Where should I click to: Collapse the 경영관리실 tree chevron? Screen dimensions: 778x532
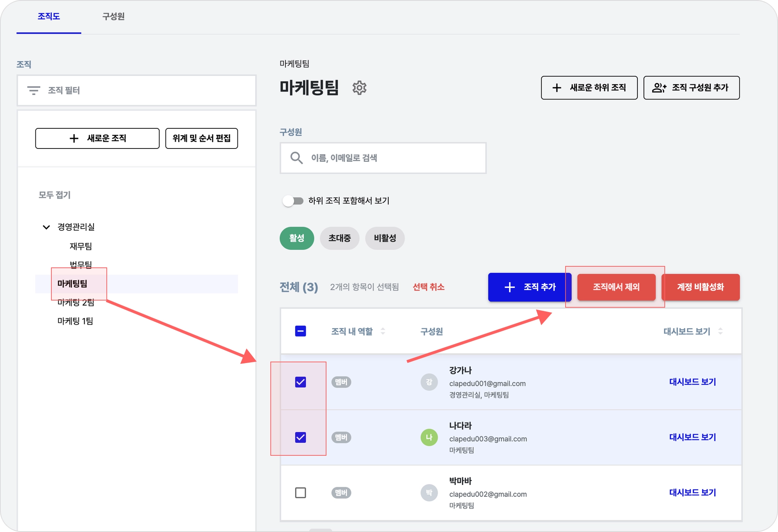click(46, 227)
